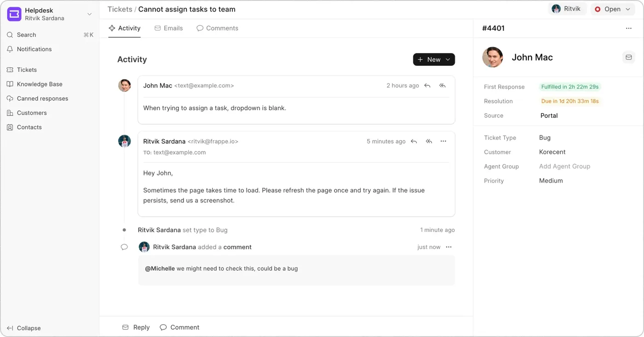Click the First Response fulfilled badge
The image size is (644, 337).
coord(570,87)
